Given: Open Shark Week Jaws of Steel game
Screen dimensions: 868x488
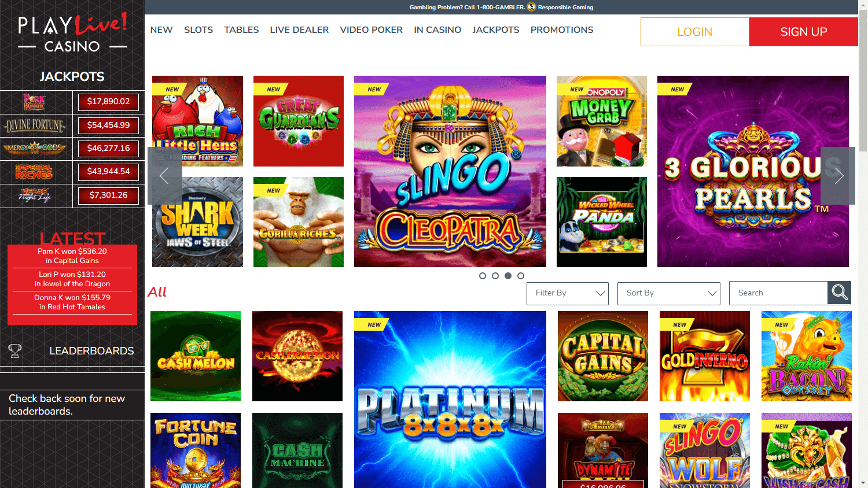Looking at the screenshot, I should click(x=197, y=222).
